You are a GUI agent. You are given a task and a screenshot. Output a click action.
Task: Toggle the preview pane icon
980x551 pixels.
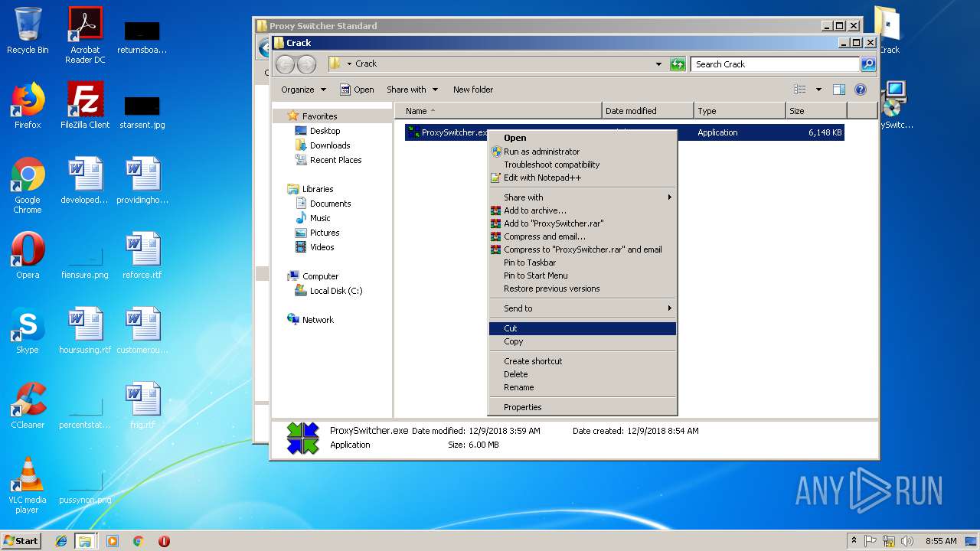(839, 90)
